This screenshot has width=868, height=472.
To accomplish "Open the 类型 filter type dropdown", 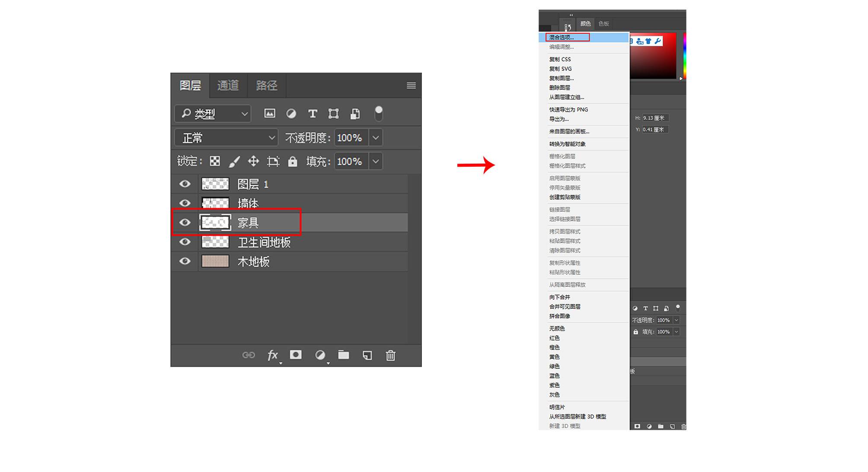I will pyautogui.click(x=213, y=114).
